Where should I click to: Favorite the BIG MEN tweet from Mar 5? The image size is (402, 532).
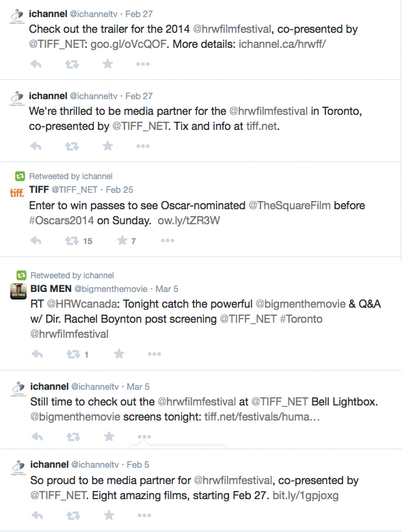119,354
